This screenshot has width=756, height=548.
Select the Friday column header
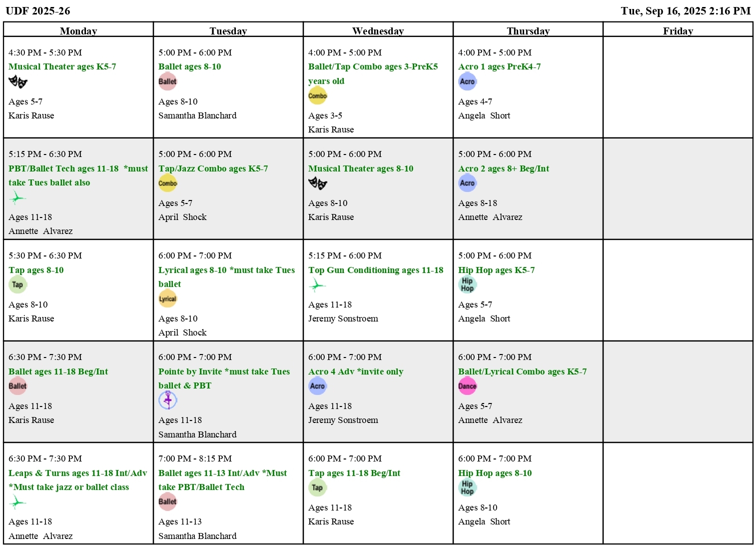[x=678, y=31]
